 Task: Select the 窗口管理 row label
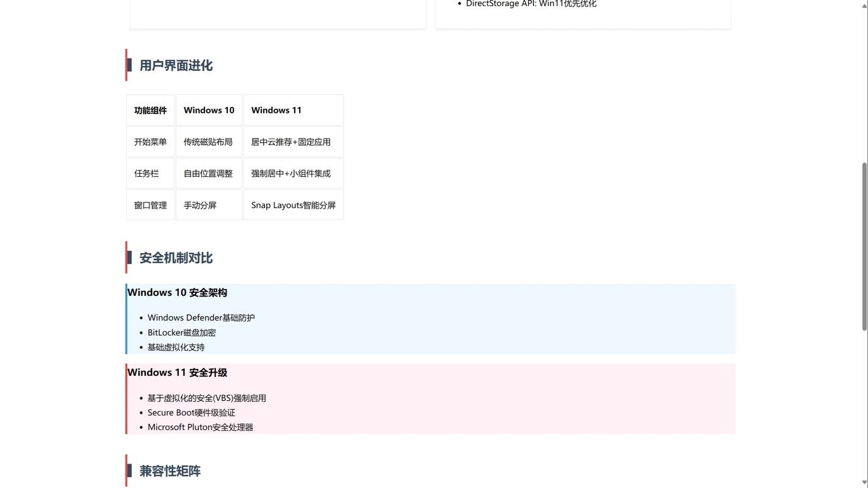coord(150,204)
